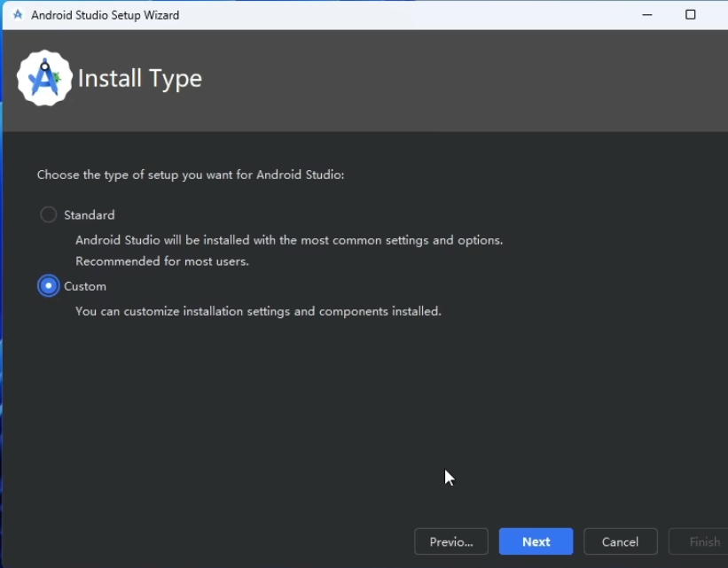Maximize the Setup Wizard window
The height and width of the screenshot is (568, 728).
point(691,15)
